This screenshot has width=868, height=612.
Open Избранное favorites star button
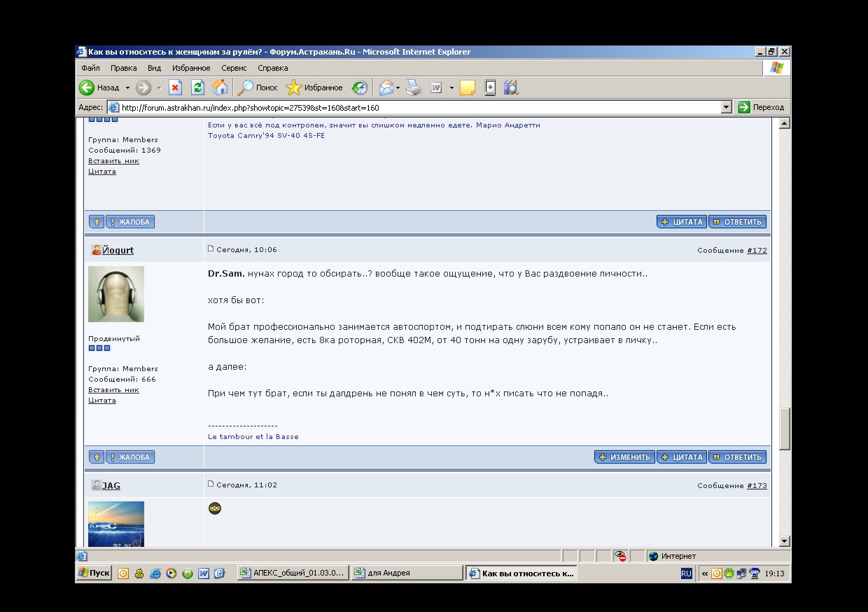314,88
